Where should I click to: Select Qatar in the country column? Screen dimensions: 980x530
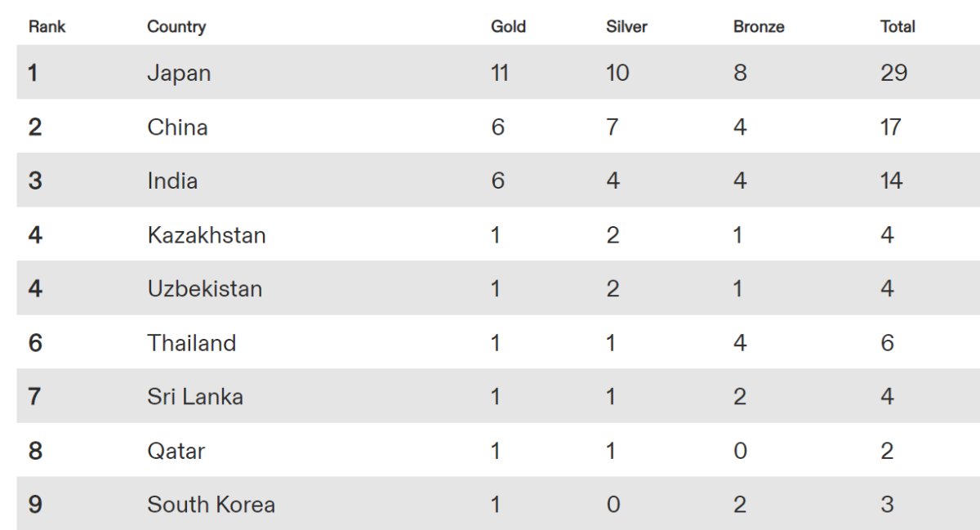coord(176,450)
